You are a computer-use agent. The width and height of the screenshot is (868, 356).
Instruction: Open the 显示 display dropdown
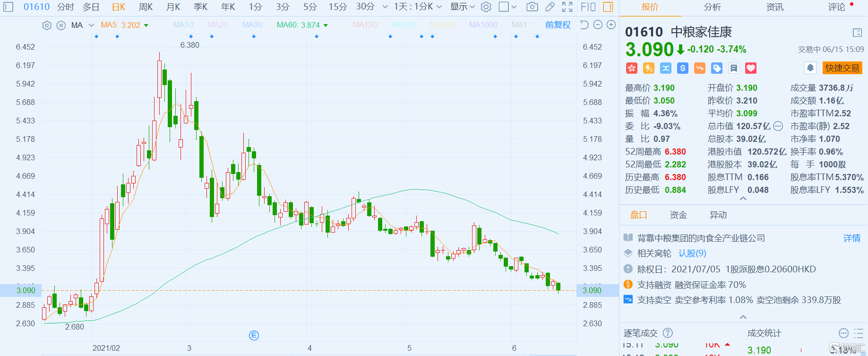(462, 7)
